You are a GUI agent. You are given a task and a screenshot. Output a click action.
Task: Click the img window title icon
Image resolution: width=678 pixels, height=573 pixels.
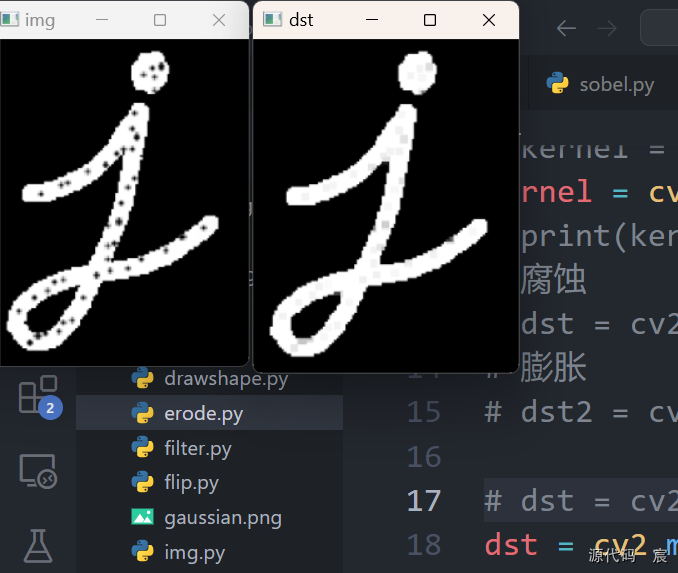[x=10, y=19]
